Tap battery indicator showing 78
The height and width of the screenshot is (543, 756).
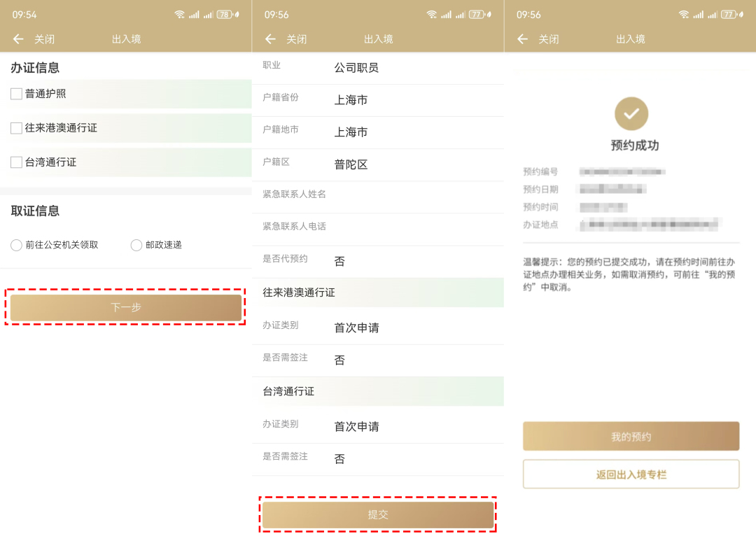(x=224, y=15)
